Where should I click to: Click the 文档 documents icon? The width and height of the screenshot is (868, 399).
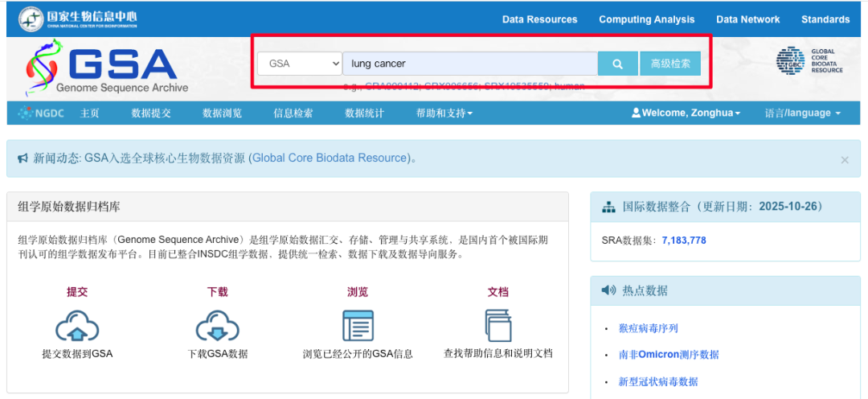point(497,325)
